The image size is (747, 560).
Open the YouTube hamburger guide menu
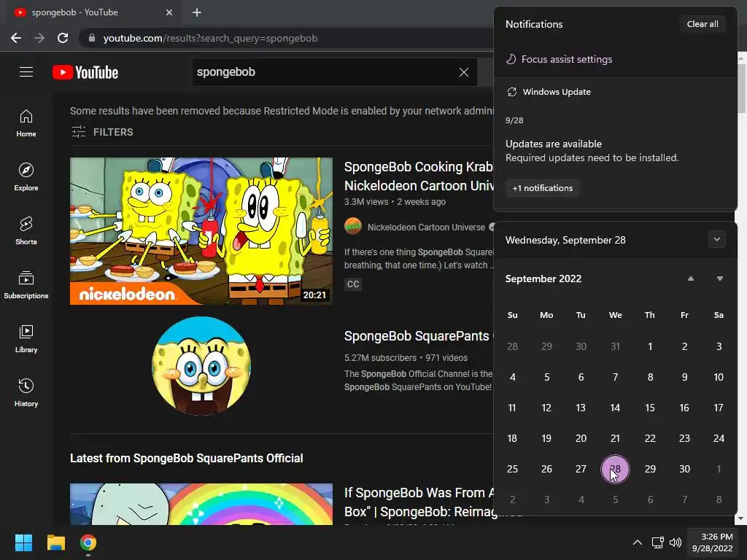(26, 72)
